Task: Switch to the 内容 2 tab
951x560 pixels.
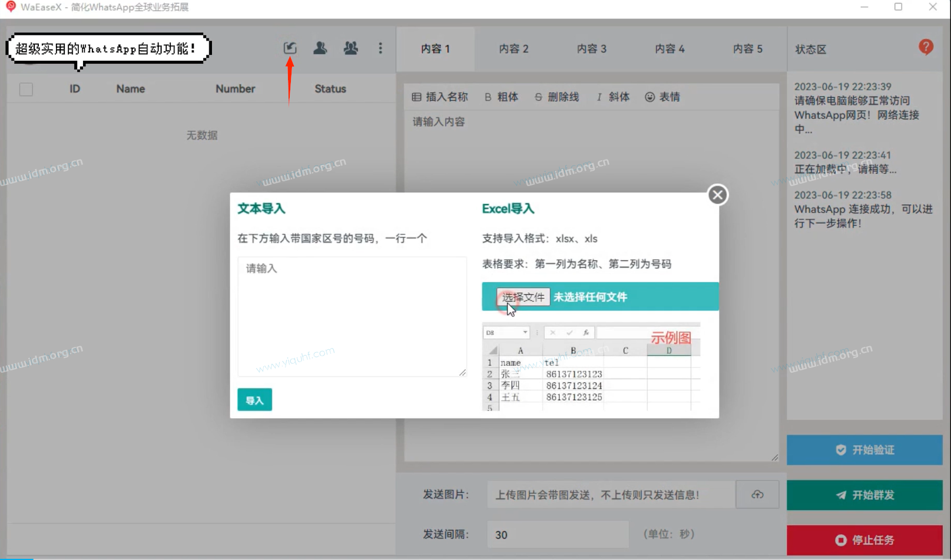Action: tap(513, 49)
